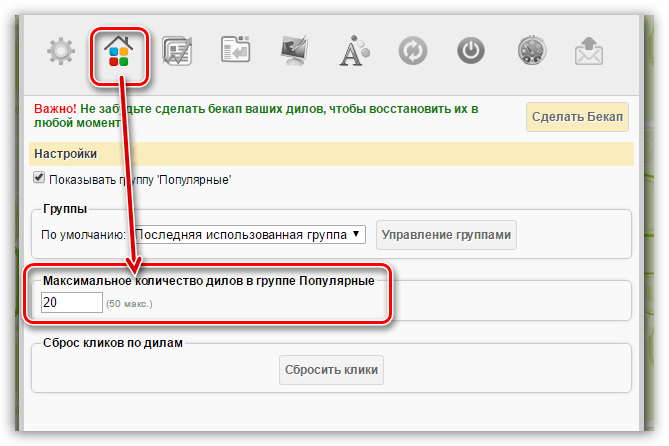The width and height of the screenshot is (669, 446).
Task: Open the gear settings icon tab
Action: click(x=61, y=51)
